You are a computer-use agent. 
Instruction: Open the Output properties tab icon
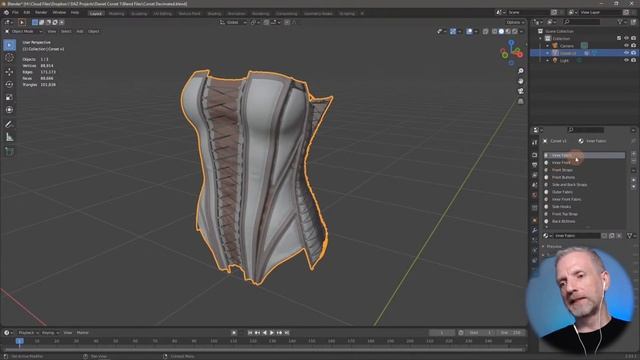(535, 165)
